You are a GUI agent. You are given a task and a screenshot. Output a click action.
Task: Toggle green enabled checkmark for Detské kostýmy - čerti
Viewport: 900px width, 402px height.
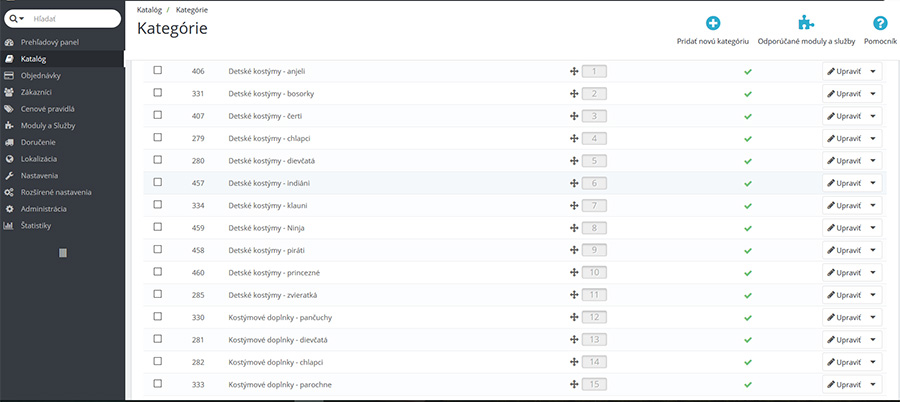pos(747,117)
